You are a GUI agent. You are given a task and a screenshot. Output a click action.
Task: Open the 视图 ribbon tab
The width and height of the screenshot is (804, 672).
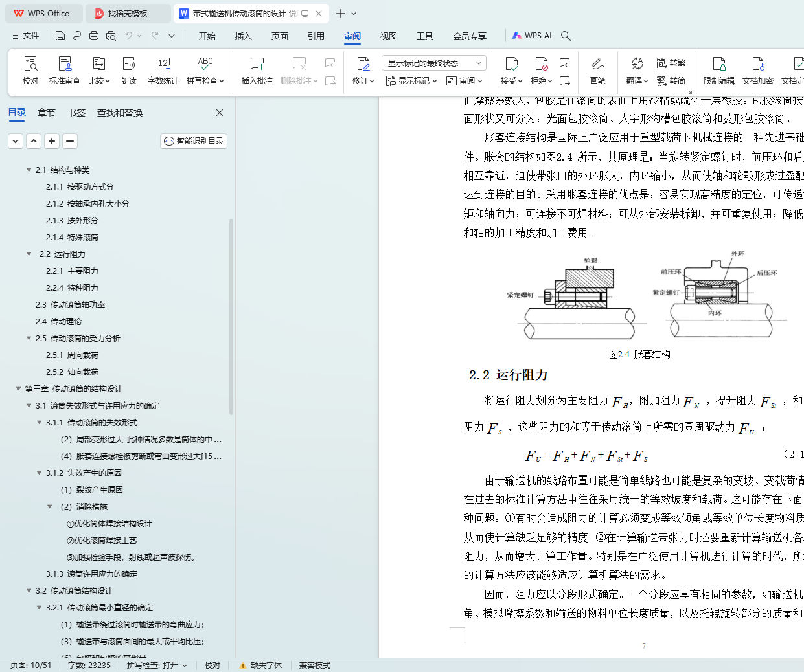(x=389, y=36)
